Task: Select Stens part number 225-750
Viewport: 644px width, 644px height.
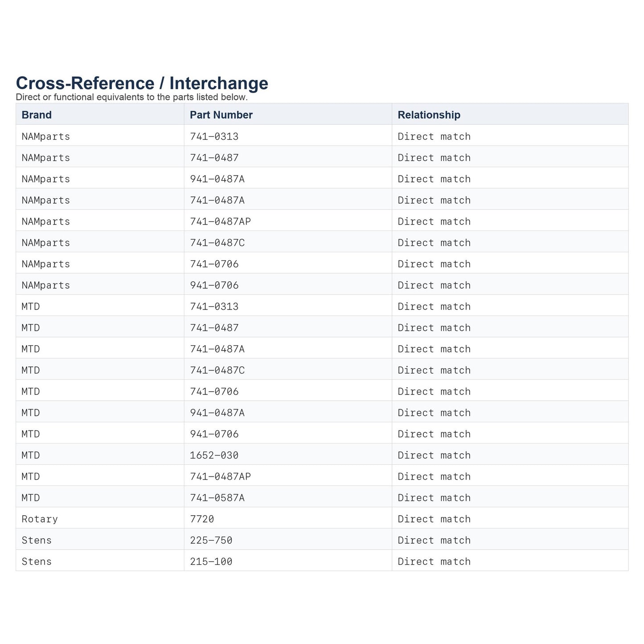Action: pyautogui.click(x=211, y=541)
